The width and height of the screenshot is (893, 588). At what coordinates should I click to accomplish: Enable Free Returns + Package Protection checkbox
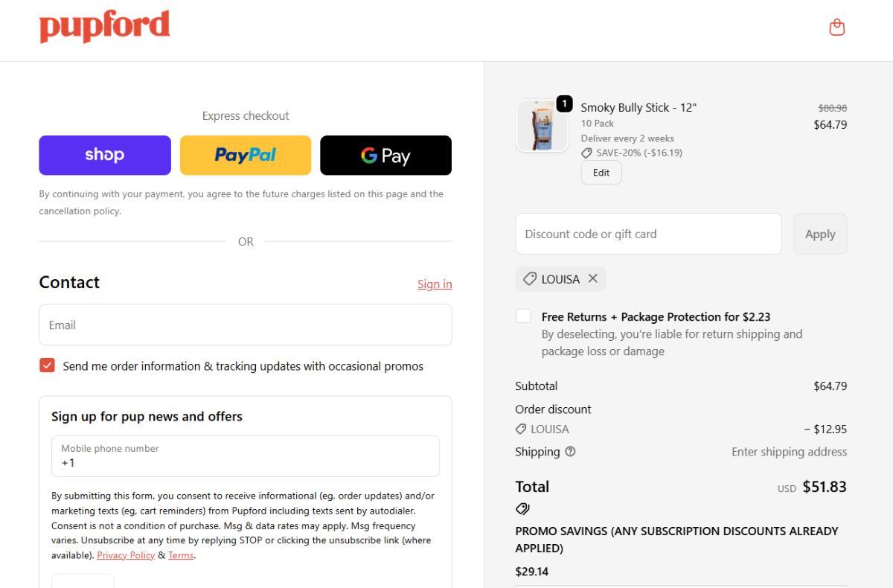click(524, 316)
